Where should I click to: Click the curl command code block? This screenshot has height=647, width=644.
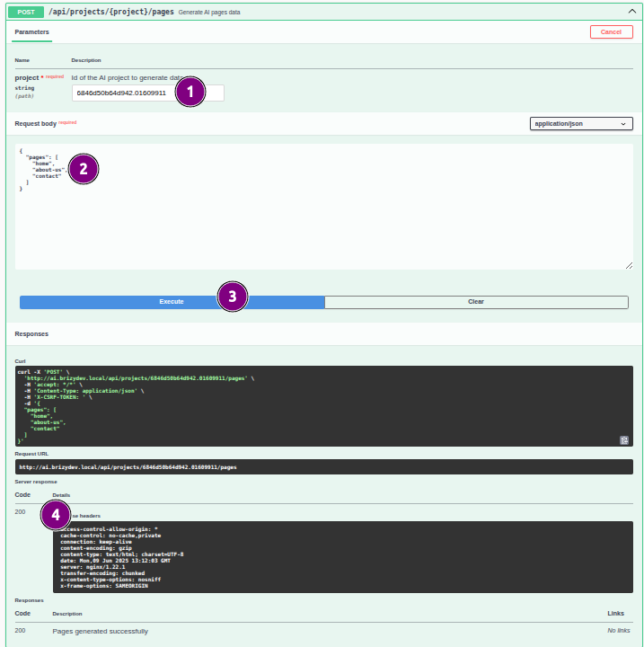[324, 406]
